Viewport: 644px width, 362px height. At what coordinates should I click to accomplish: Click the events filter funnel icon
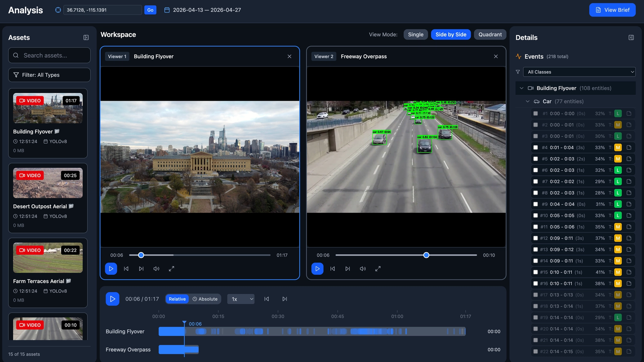coord(518,72)
